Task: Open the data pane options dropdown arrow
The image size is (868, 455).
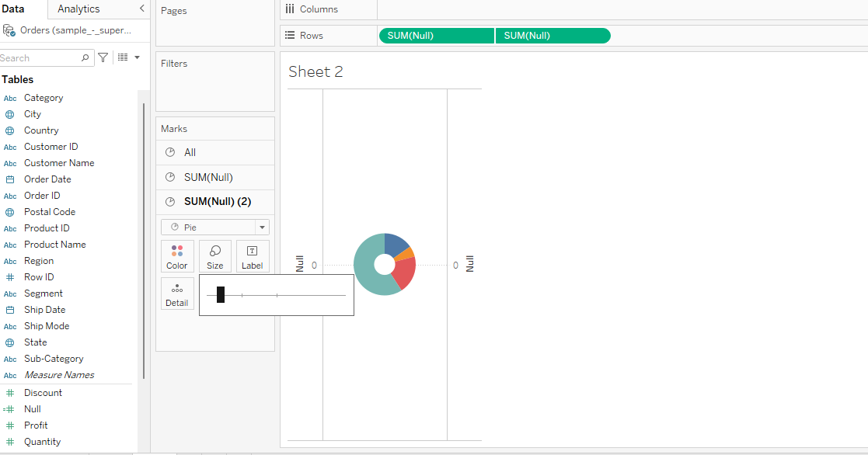Action: pos(138,57)
